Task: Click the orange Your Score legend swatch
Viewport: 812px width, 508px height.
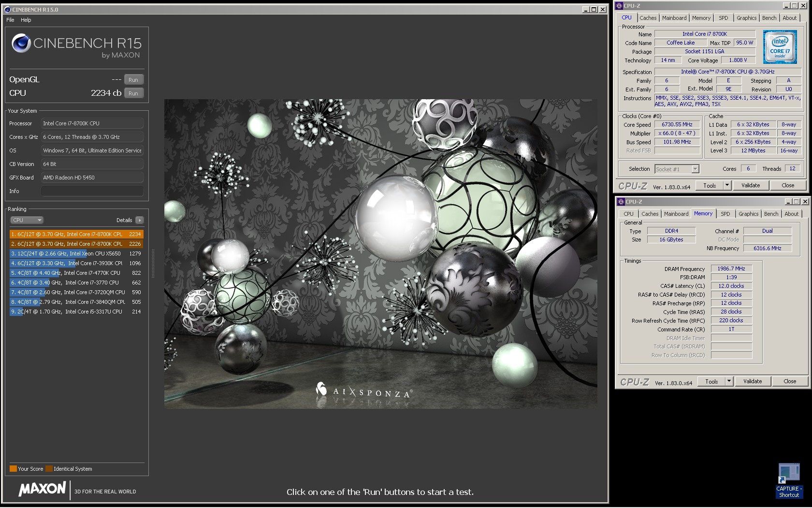Action: coord(13,469)
